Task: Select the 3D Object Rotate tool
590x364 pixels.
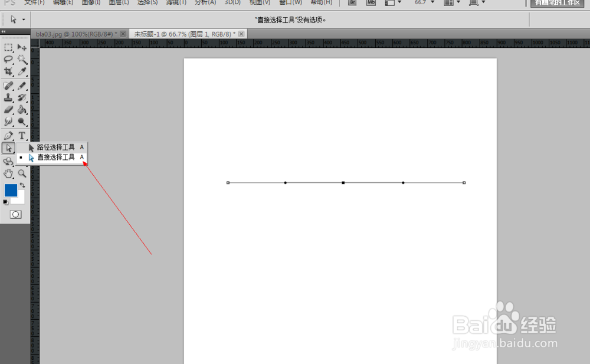Action: click(8, 162)
